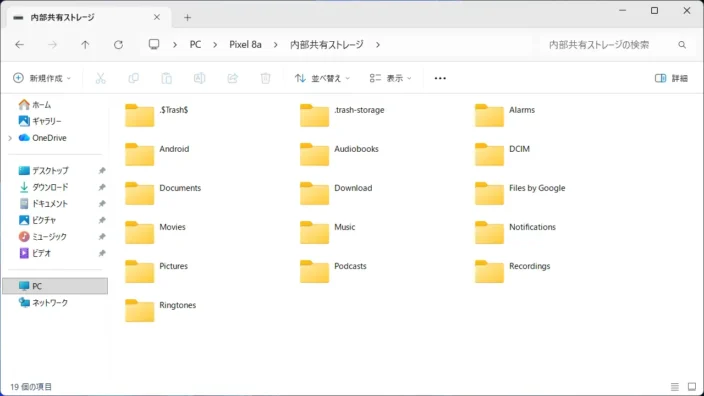Expand chevron after Pixel 8a breadcrumb
Viewport: 704px width, 396px height.
(275, 44)
